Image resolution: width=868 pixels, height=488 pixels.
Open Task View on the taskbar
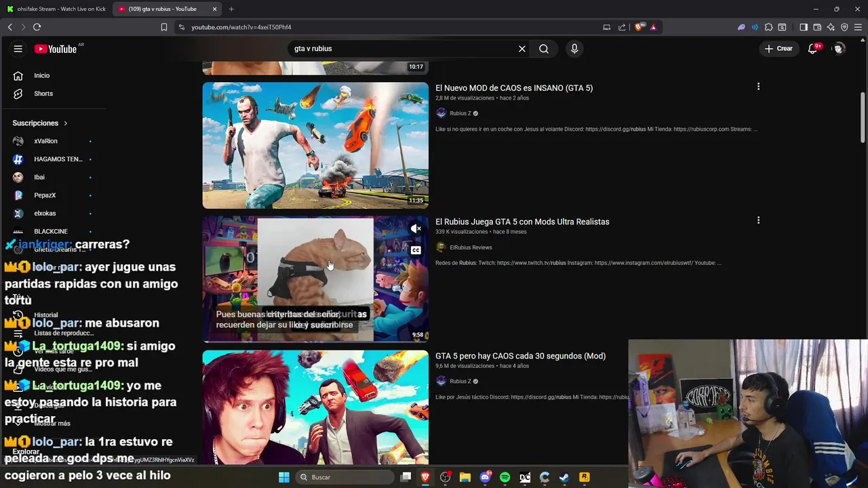tap(406, 477)
